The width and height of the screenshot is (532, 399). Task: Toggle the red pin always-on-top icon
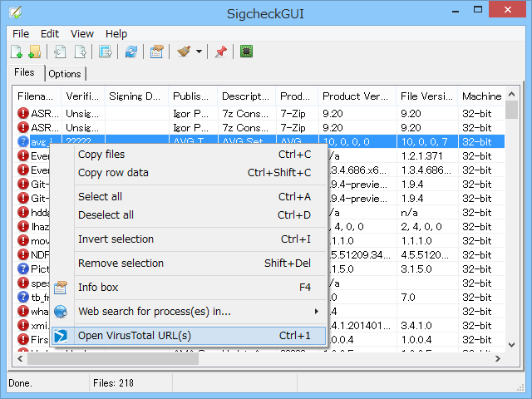(220, 52)
